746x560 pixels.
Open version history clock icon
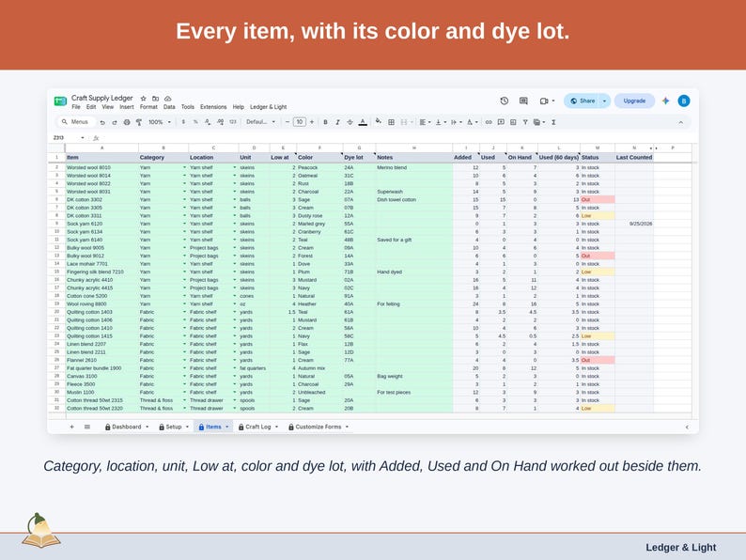pyautogui.click(x=505, y=101)
